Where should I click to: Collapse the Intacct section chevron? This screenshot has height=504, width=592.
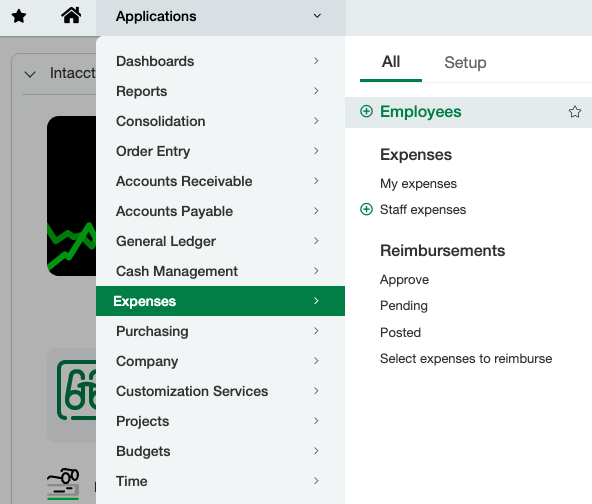30,74
